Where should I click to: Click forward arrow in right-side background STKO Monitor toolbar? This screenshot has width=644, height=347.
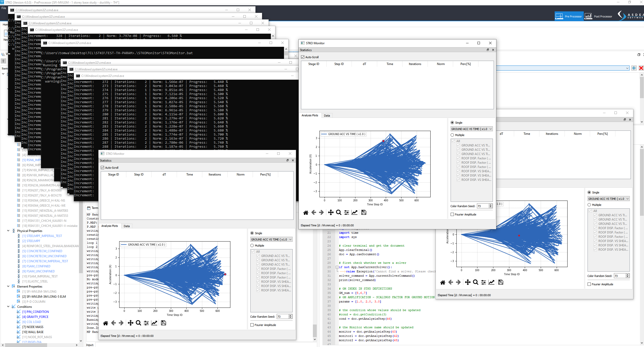click(458, 282)
